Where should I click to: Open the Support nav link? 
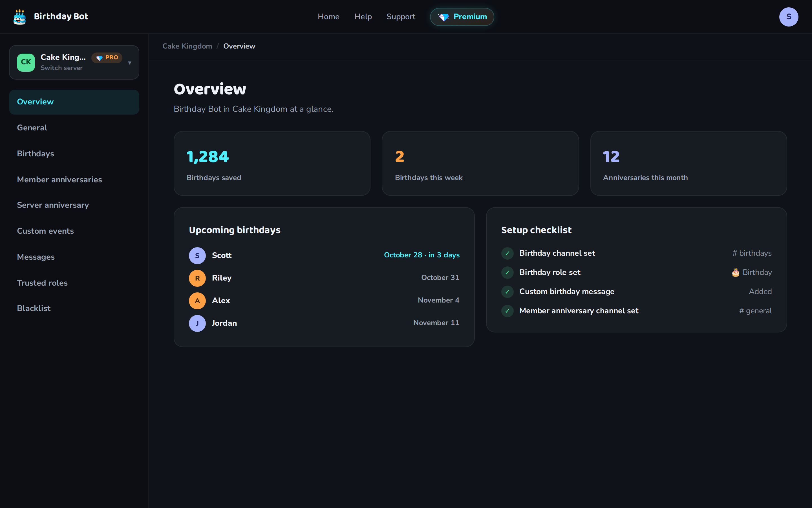click(x=401, y=17)
